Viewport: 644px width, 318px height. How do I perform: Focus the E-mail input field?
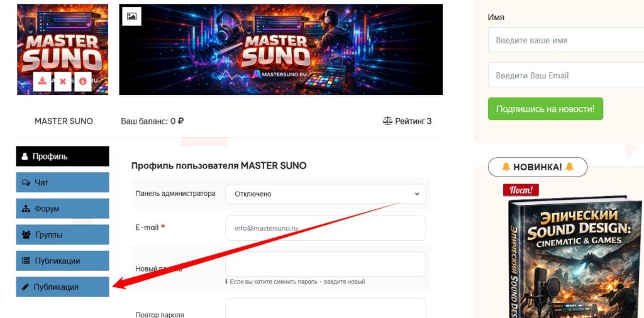[x=326, y=228]
